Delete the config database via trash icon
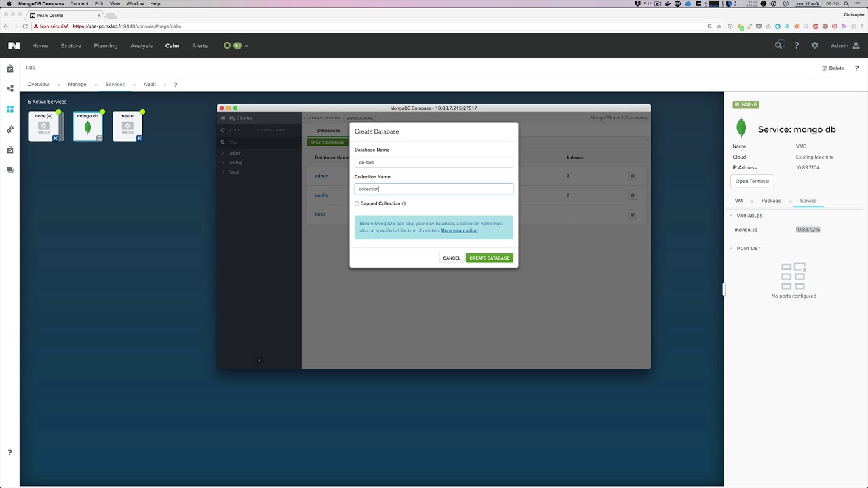Viewport: 868px width, 488px height. pos(633,195)
